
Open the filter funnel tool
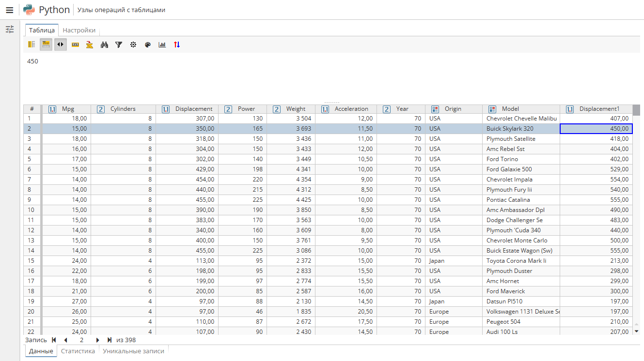coord(119,45)
